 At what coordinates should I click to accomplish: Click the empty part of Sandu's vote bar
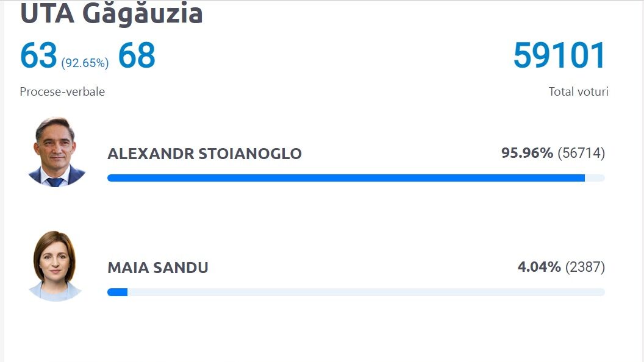[x=366, y=293]
